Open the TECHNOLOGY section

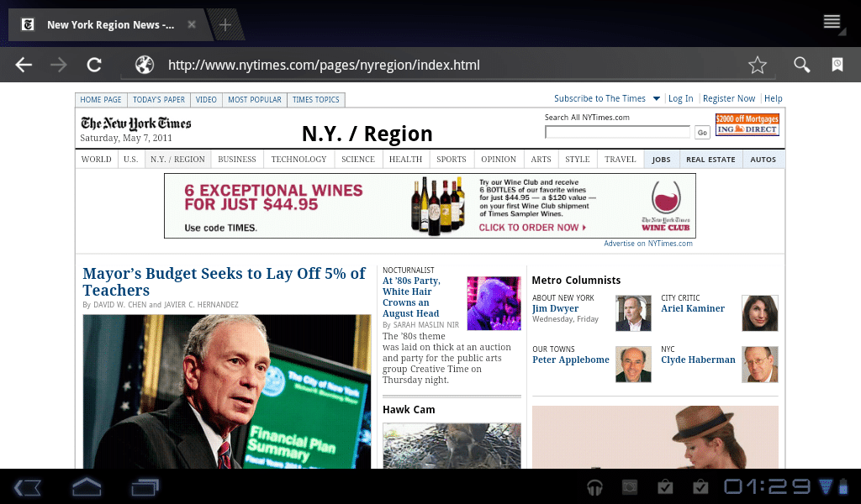pyautogui.click(x=298, y=159)
